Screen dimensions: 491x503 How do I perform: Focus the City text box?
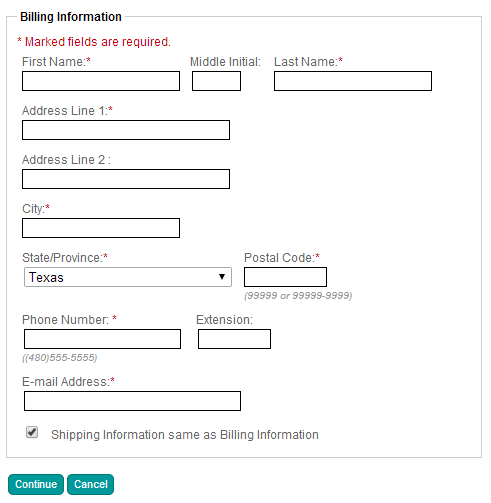pos(101,228)
